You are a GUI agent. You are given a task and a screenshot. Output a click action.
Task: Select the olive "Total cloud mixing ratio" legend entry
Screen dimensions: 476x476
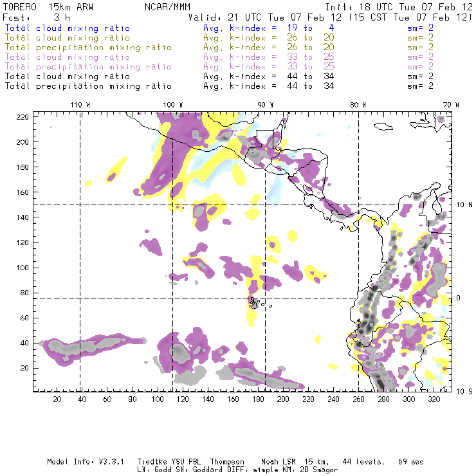click(68, 38)
